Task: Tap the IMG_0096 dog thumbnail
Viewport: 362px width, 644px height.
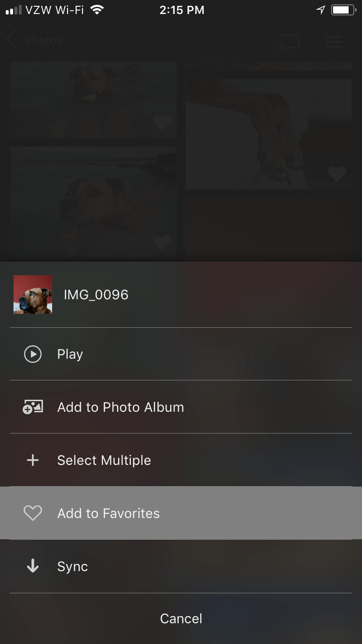Action: click(33, 294)
